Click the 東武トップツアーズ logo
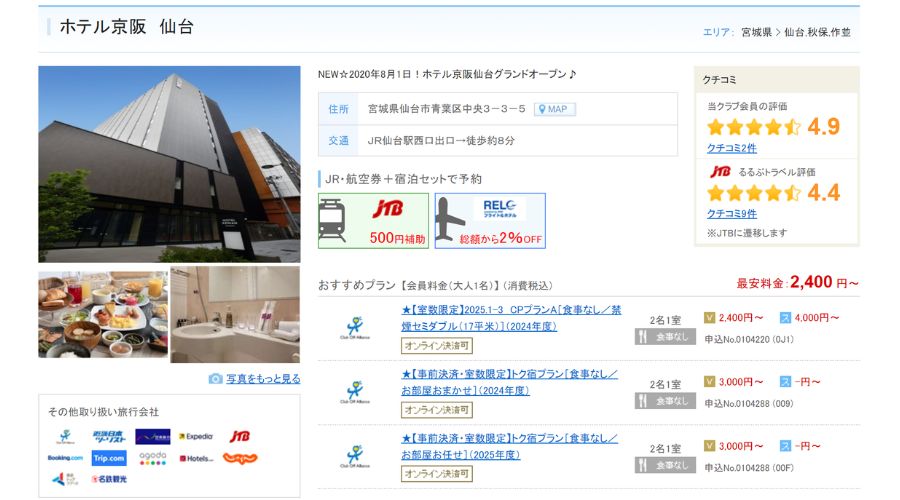Viewport: 900px width, 500px height. [65, 479]
